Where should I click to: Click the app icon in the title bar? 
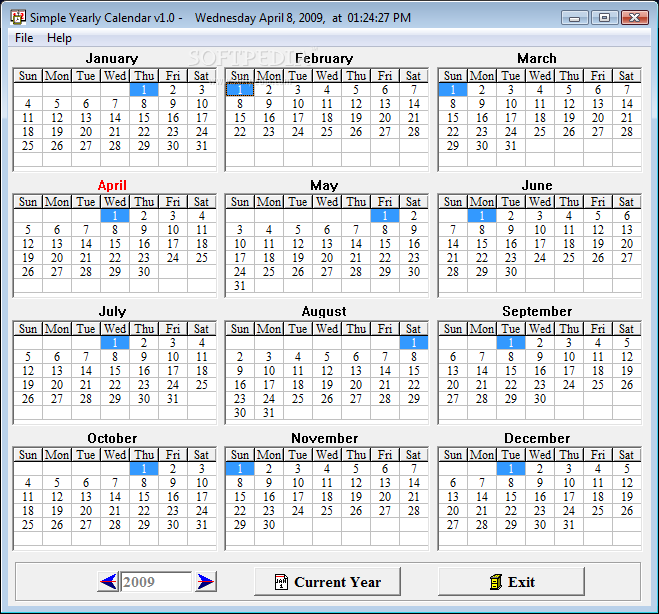point(18,17)
